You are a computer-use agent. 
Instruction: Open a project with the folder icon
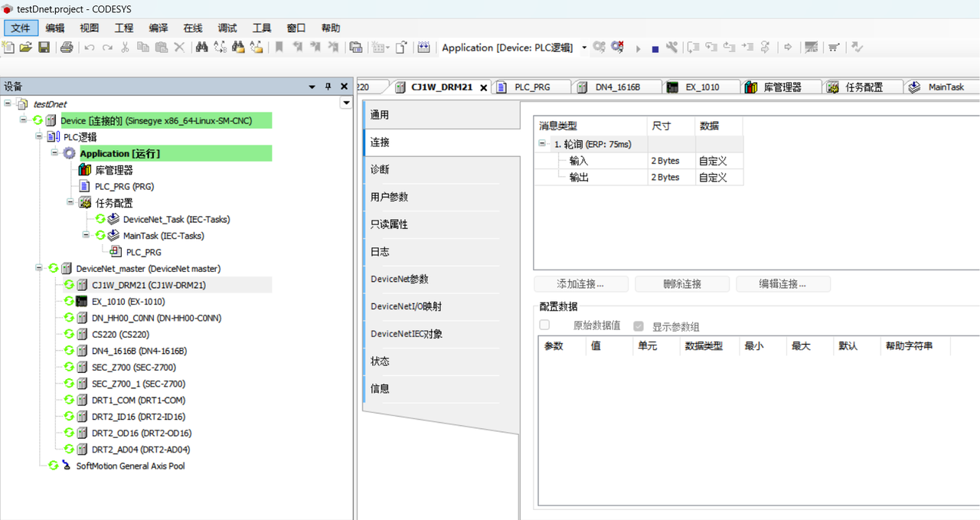click(26, 47)
